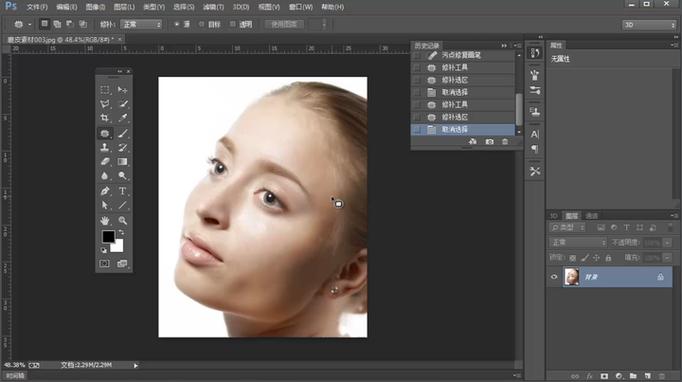The height and width of the screenshot is (382, 682).
Task: Open the Window menu
Action: pos(301,7)
